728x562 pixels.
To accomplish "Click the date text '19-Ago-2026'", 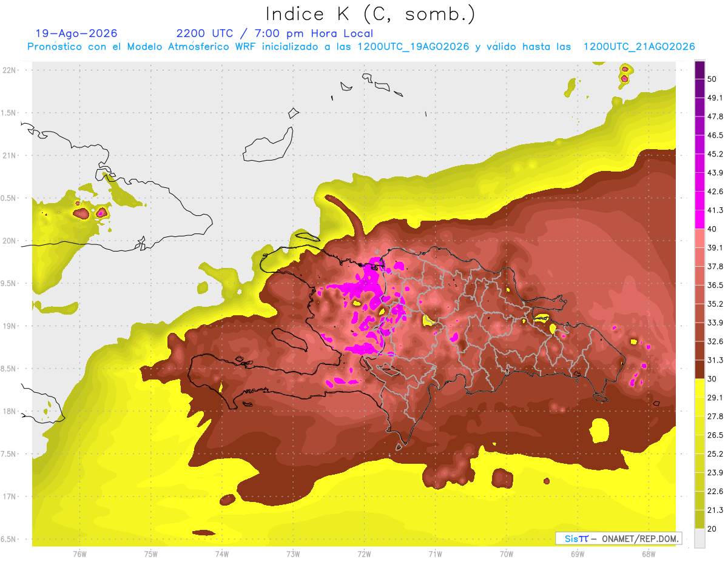I will click(76, 33).
